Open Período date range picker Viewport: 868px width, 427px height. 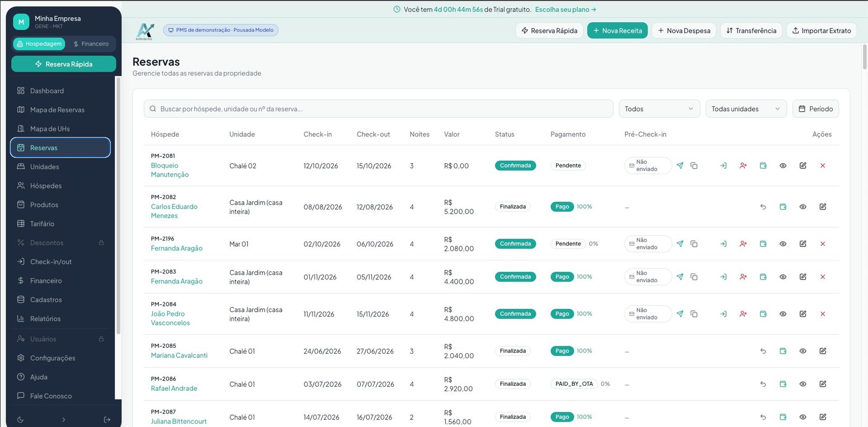(x=815, y=109)
